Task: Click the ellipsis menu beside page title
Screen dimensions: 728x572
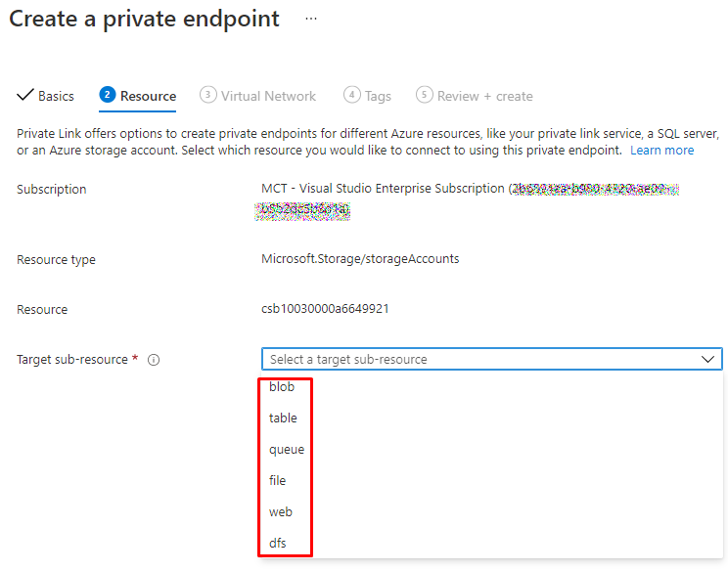Action: pos(311,19)
